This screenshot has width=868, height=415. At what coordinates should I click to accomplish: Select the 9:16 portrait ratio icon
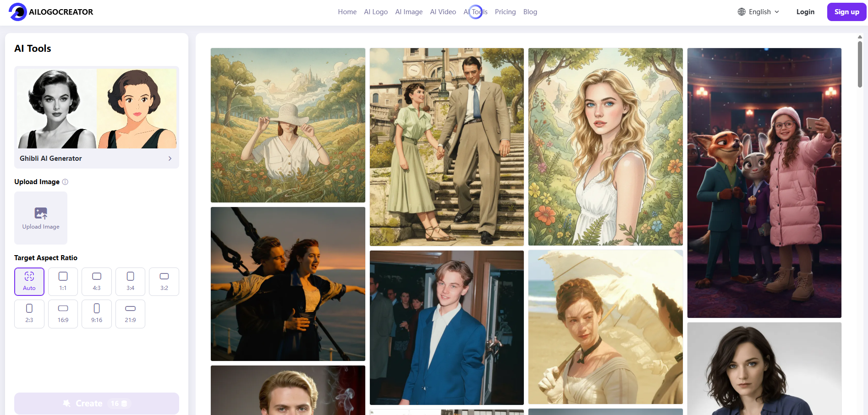pos(97,308)
